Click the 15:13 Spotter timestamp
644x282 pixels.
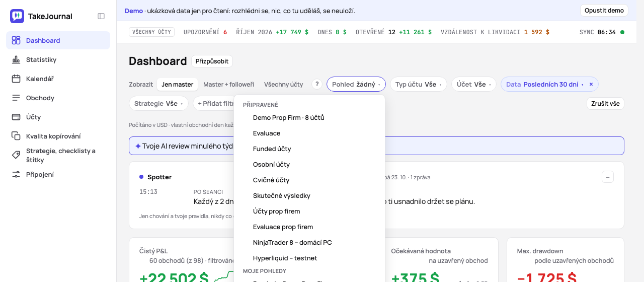click(148, 192)
